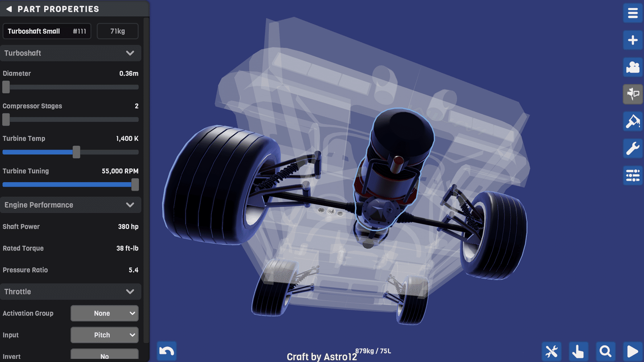Go back from Part Properties panel
This screenshot has height=362, width=644.
coord(9,9)
